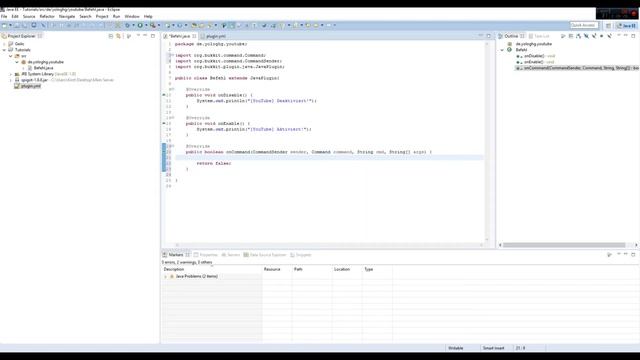Open the Snippets view tab
The height and width of the screenshot is (360, 640).
(x=301, y=255)
